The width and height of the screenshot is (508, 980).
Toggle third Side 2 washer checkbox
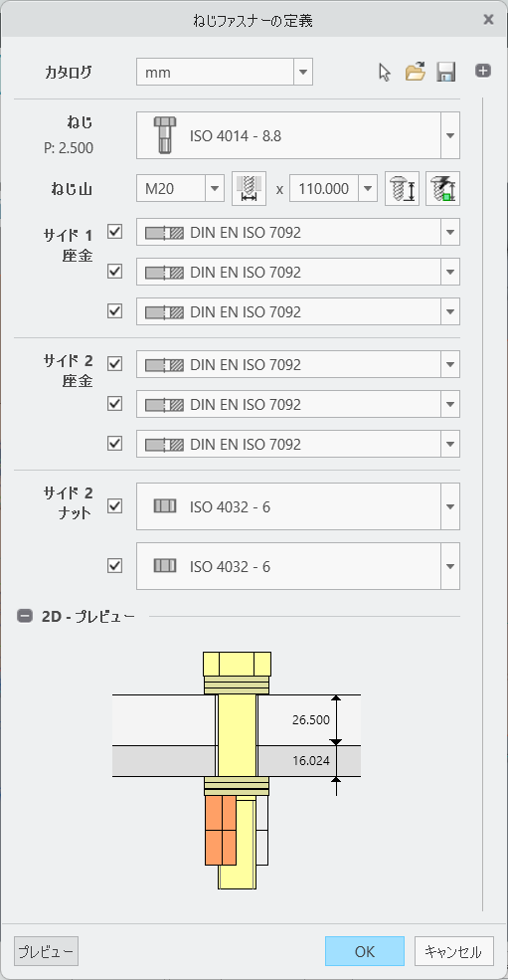[x=115, y=443]
